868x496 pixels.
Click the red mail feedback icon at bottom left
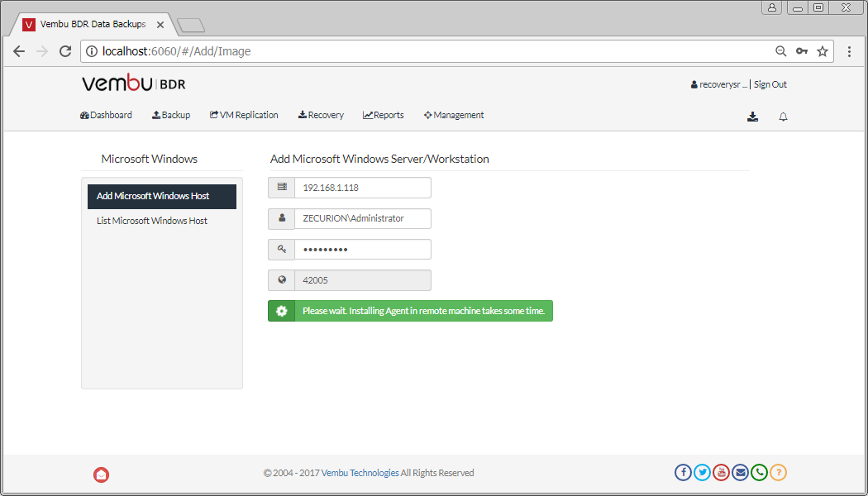tap(102, 475)
